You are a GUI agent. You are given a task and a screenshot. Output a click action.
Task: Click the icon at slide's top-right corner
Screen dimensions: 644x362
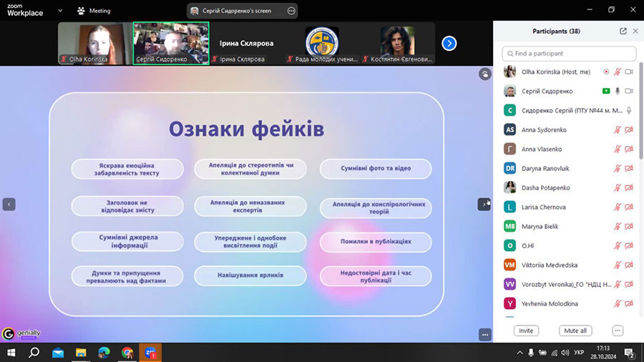484,74
